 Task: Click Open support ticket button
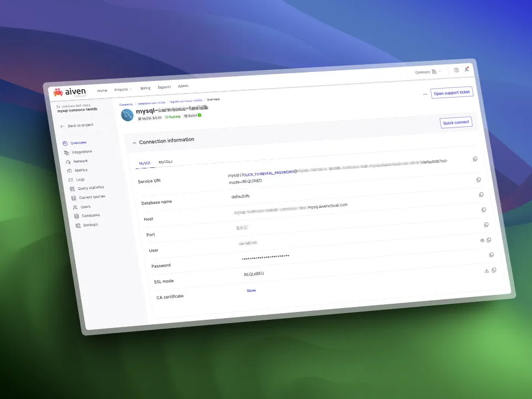tap(452, 93)
